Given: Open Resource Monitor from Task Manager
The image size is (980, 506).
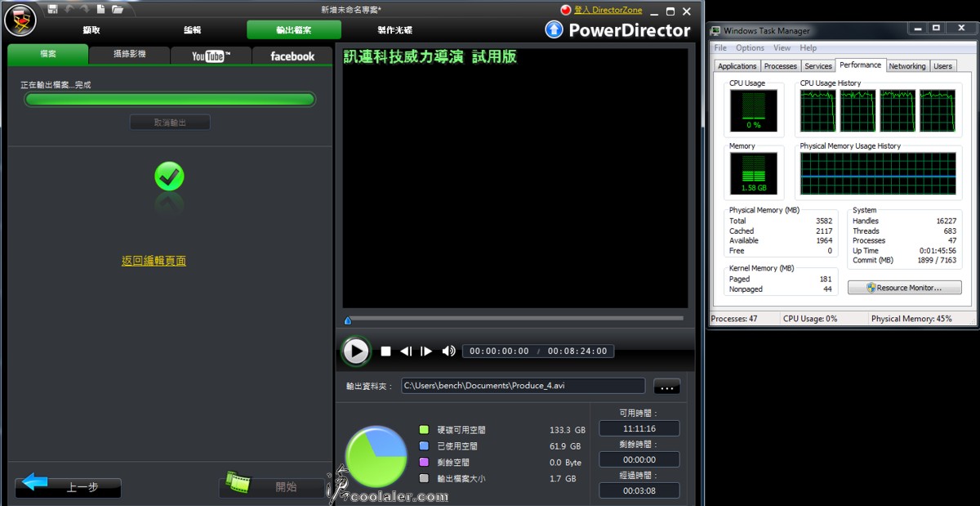Looking at the screenshot, I should pos(904,288).
